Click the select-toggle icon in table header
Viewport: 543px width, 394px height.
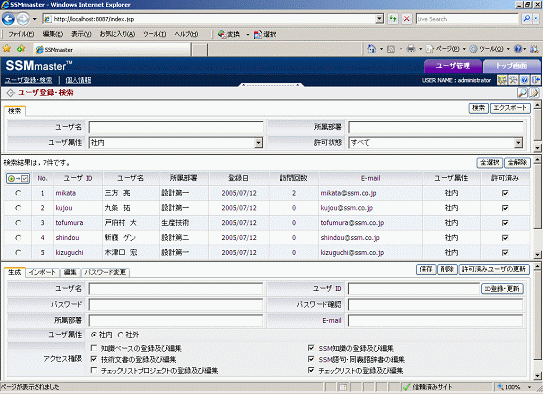[x=18, y=178]
